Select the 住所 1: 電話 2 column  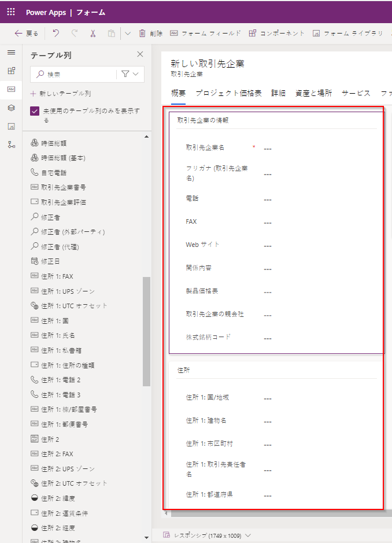pos(56,380)
